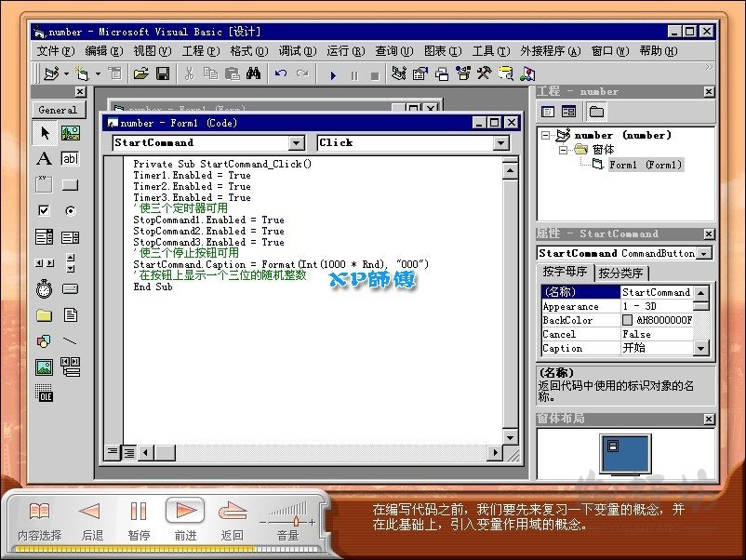This screenshot has height=560, width=746.
Task: Select the Frame control tool
Action: pos(45,184)
